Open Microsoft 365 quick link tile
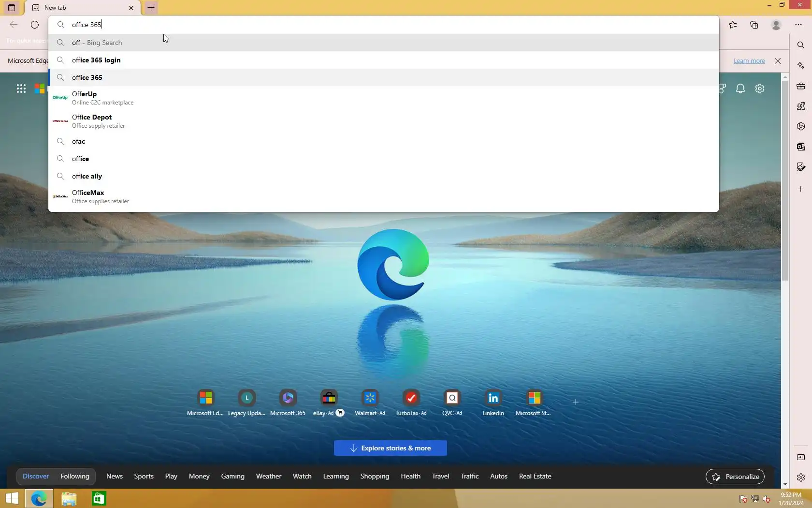The image size is (812, 508). (288, 403)
